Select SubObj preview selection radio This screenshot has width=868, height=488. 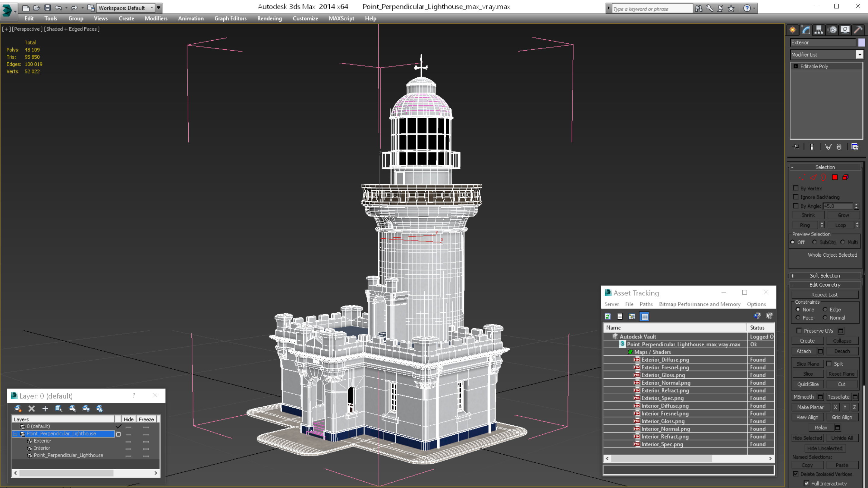814,242
